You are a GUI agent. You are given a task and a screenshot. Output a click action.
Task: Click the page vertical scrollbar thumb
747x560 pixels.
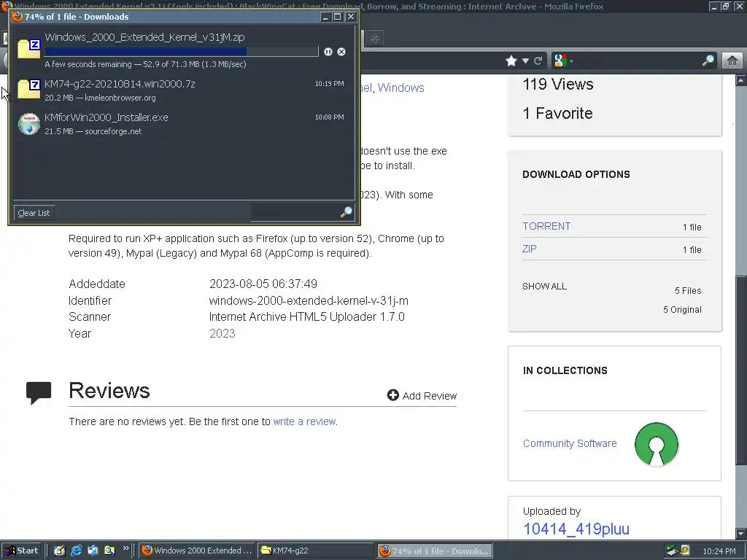[x=741, y=370]
